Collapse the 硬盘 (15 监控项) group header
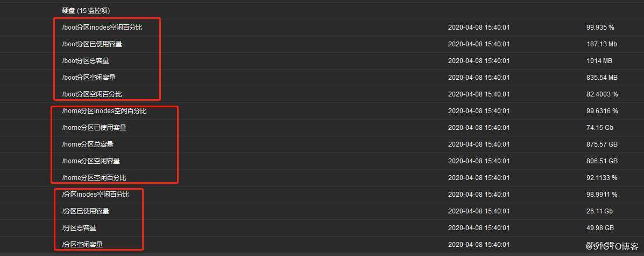Screen dimensions: 644x256 pos(86,10)
